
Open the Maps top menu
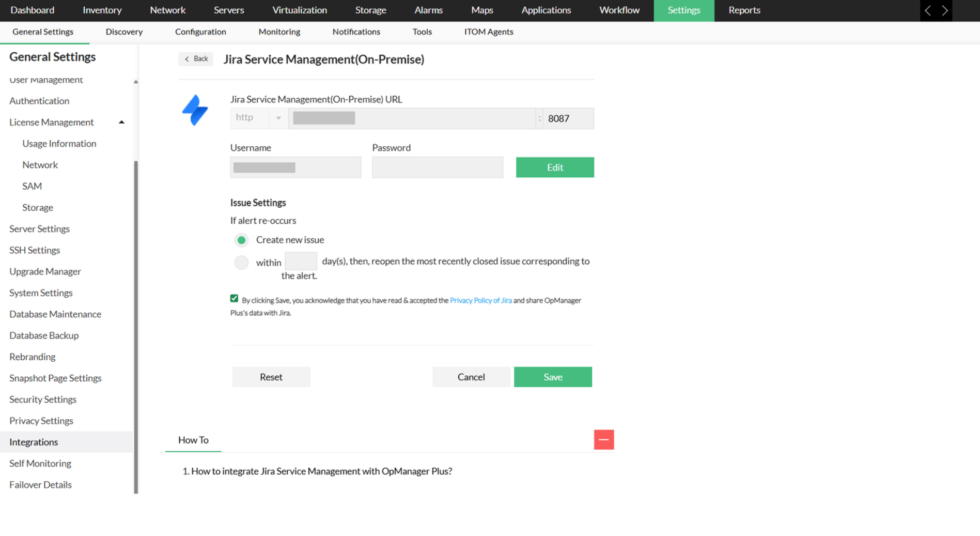(x=482, y=10)
